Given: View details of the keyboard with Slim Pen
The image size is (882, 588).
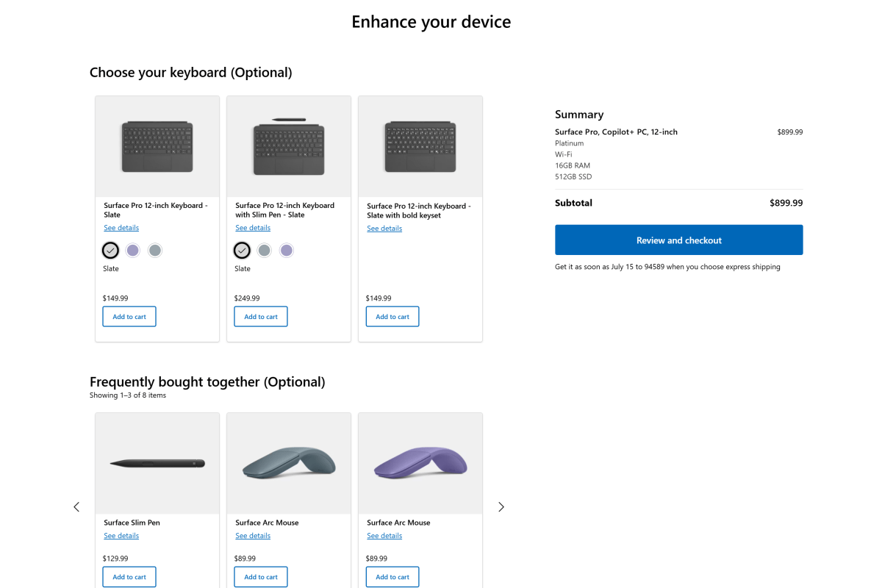Looking at the screenshot, I should pyautogui.click(x=252, y=227).
